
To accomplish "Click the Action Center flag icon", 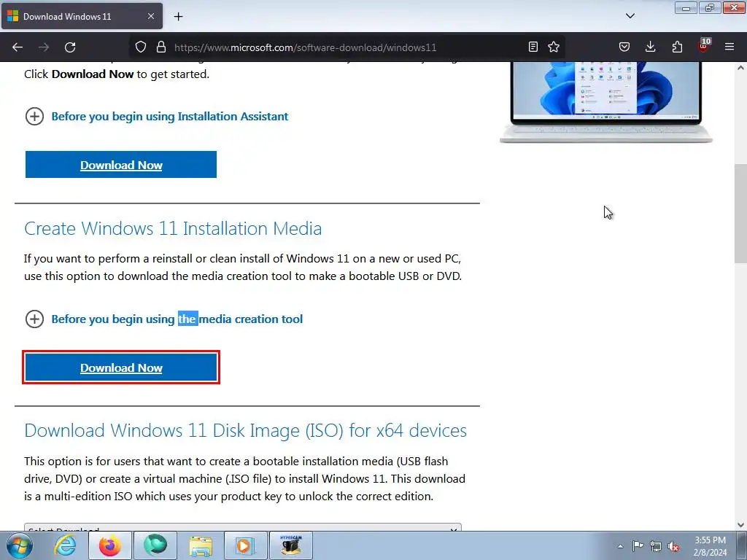I will coord(638,546).
